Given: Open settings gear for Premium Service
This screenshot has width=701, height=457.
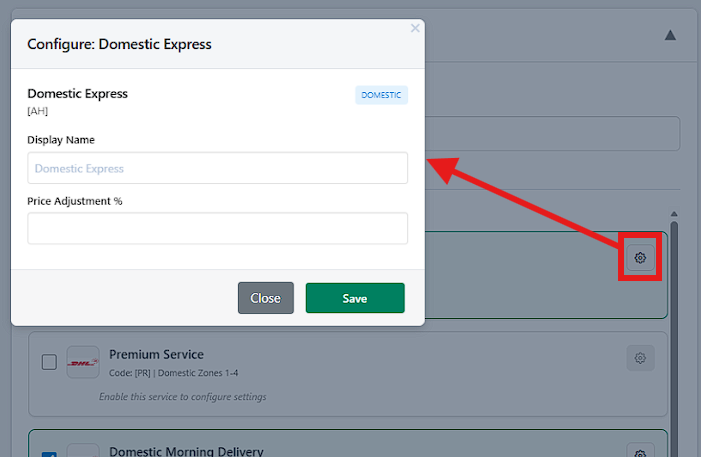Looking at the screenshot, I should (640, 358).
